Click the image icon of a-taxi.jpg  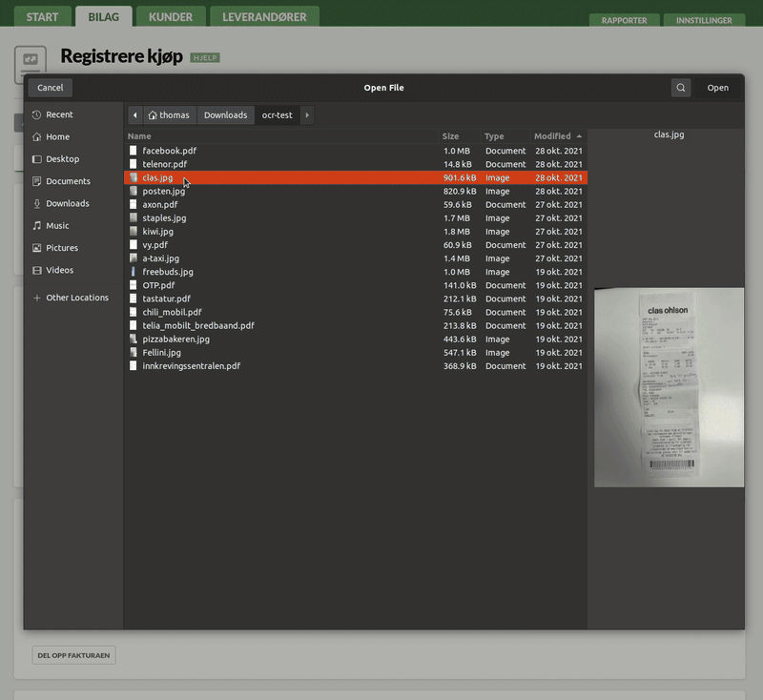tap(133, 258)
